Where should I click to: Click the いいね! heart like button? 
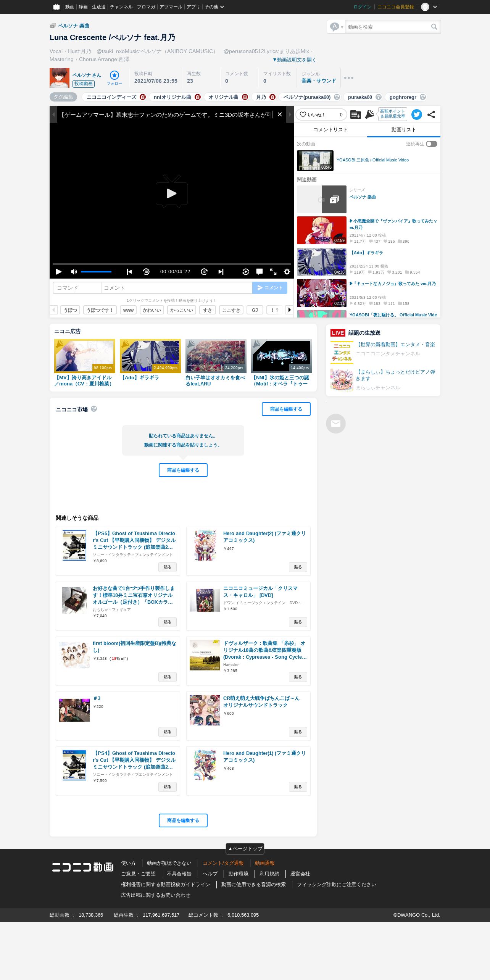tap(321, 114)
